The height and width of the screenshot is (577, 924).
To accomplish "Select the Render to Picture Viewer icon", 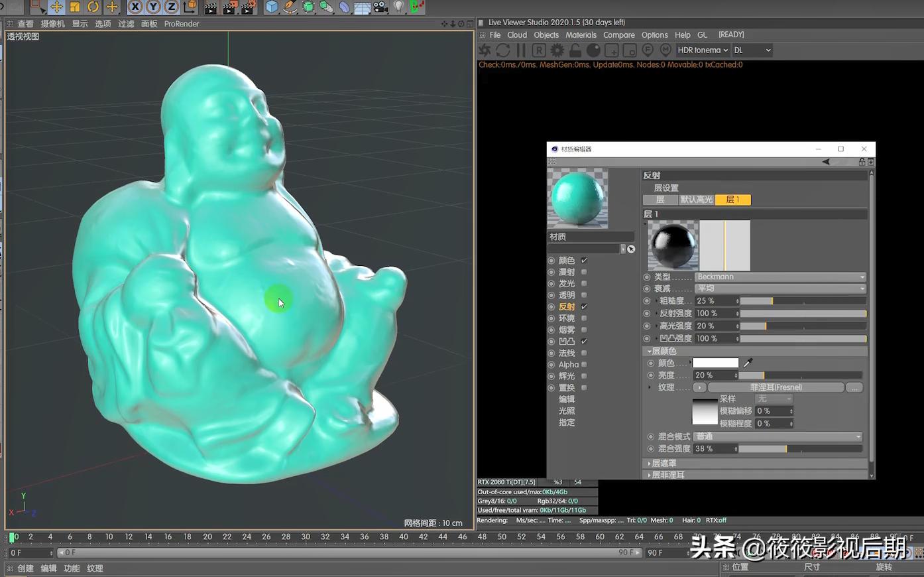I will click(230, 7).
